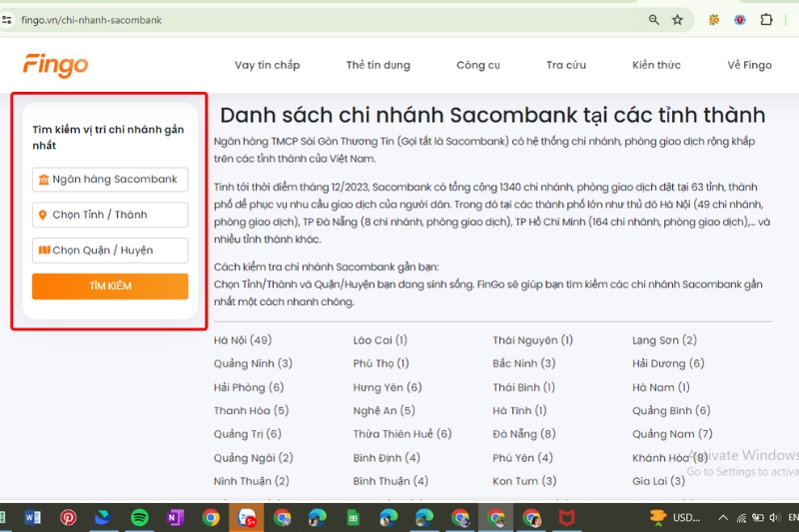Screen dimensions: 799x532
Task: Open the green Sheets icon in the taskbar
Action: (x=353, y=518)
